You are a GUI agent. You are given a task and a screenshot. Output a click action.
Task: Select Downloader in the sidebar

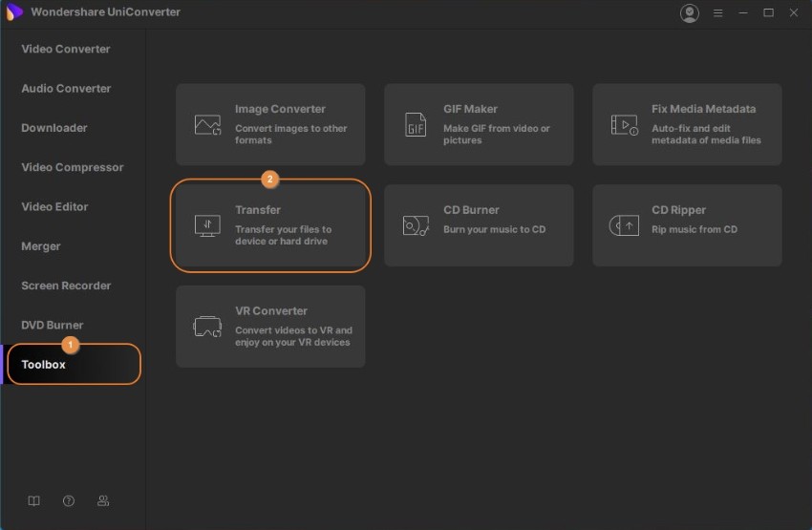54,128
